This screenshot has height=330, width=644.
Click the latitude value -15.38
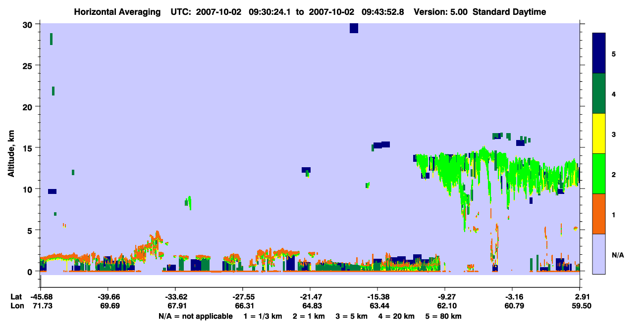377,297
